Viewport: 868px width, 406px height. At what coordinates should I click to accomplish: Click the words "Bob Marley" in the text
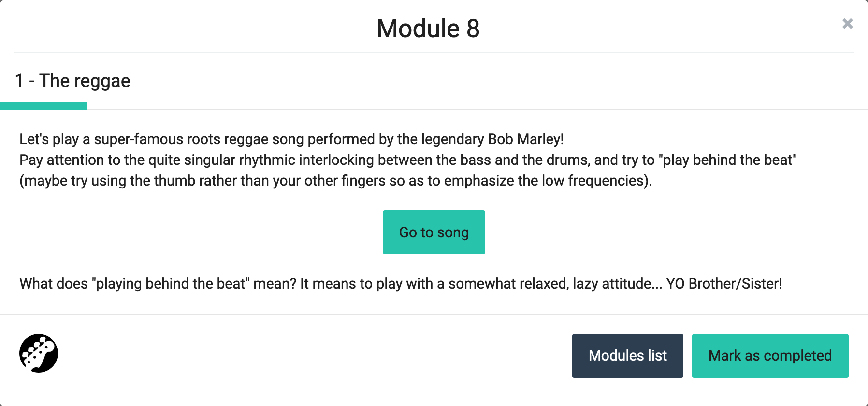click(525, 139)
